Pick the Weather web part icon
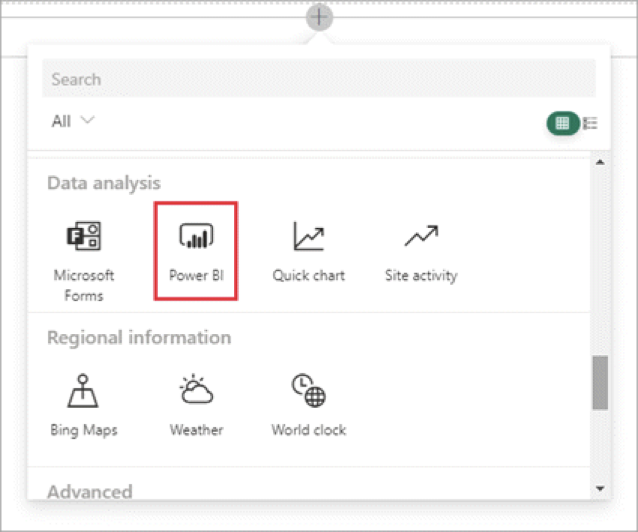The height and width of the screenshot is (532, 638). tap(196, 391)
